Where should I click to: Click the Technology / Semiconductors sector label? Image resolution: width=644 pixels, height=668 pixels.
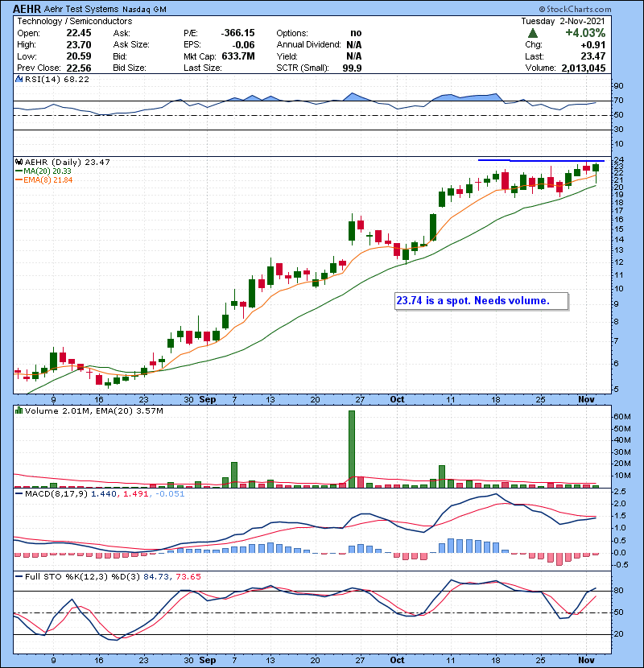point(75,21)
